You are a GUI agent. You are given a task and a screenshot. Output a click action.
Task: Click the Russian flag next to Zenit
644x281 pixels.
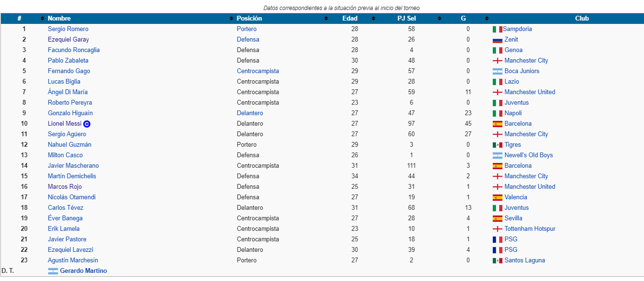497,40
